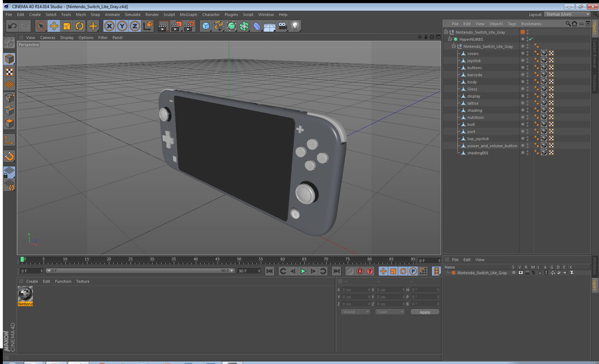Collapse the HyperNURBS tree node
Viewport: 599px width, 364px height.
(x=450, y=39)
